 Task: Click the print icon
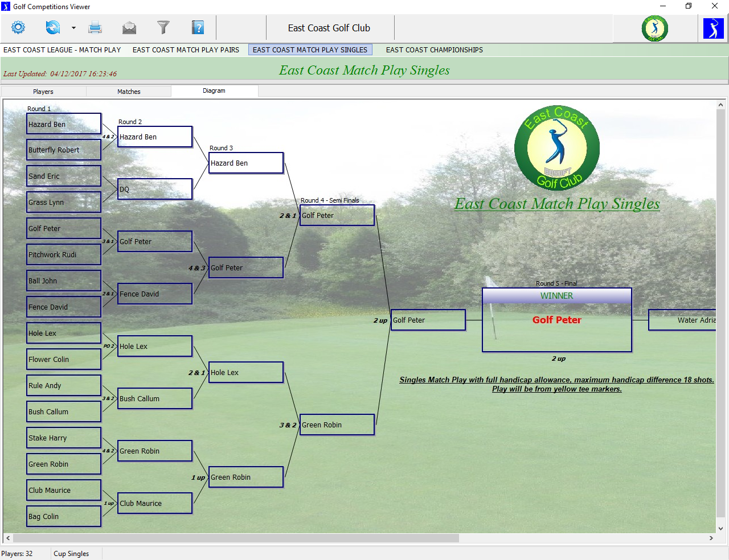point(95,27)
